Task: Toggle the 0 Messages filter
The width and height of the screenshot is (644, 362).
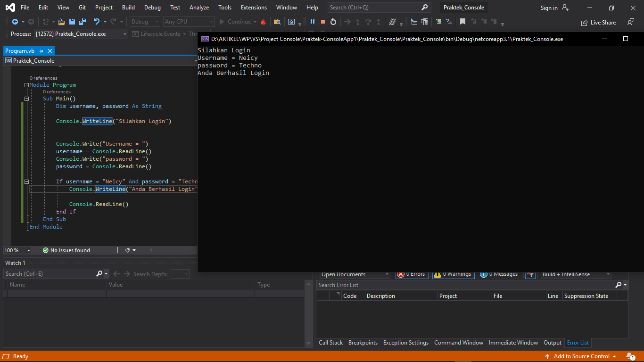Action: pyautogui.click(x=499, y=274)
